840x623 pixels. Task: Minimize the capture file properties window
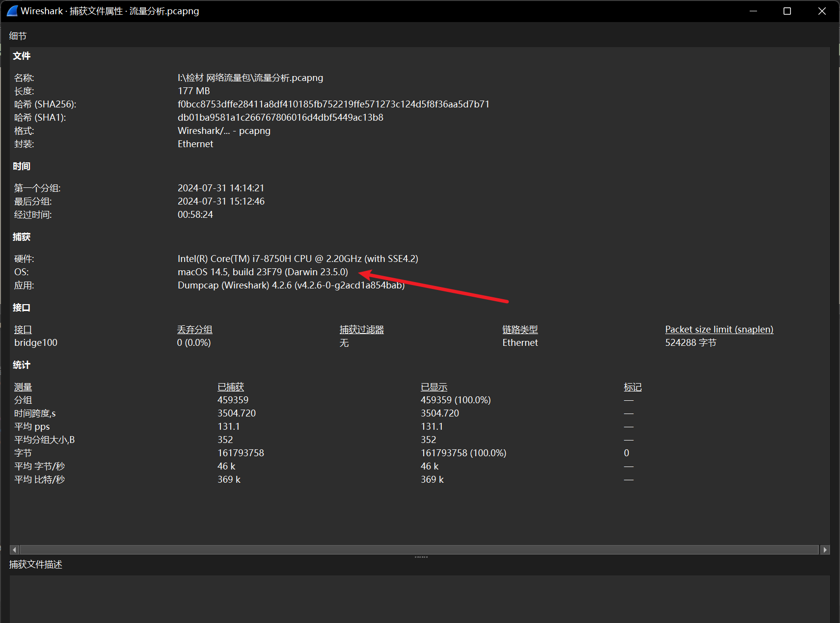pos(753,11)
